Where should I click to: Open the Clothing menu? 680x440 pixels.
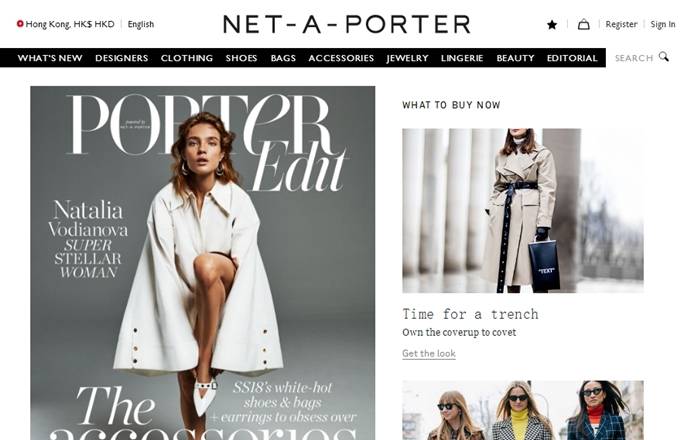186,58
